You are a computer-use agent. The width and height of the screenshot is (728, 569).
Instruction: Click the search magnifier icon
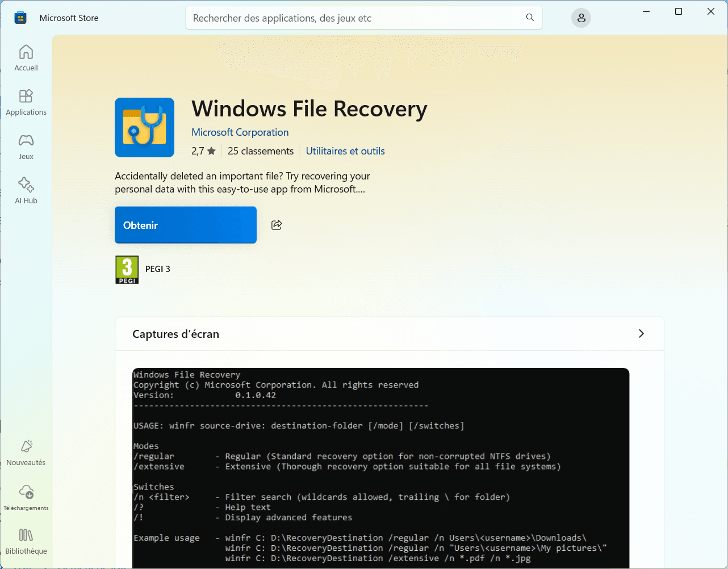click(530, 18)
